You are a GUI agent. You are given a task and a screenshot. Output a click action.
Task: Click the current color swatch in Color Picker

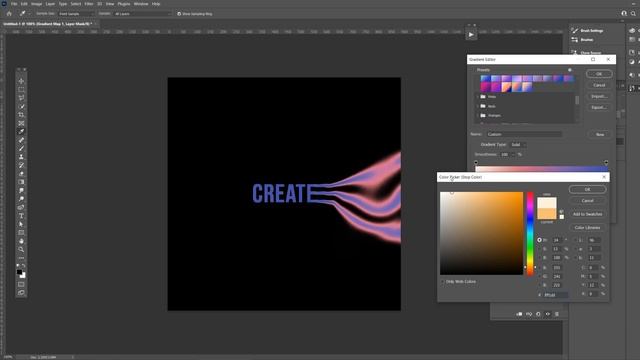point(547,214)
